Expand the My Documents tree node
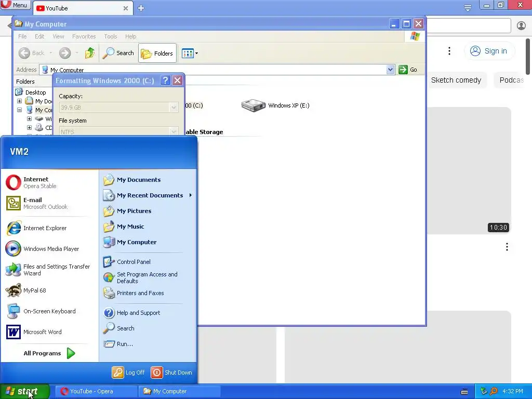 (19, 101)
